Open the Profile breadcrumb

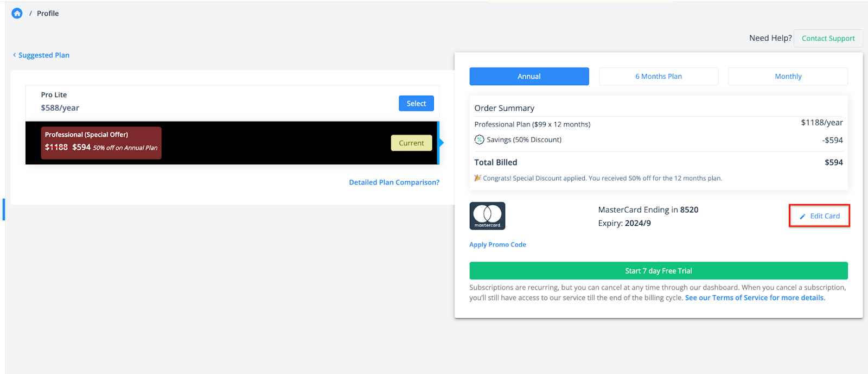(x=48, y=13)
